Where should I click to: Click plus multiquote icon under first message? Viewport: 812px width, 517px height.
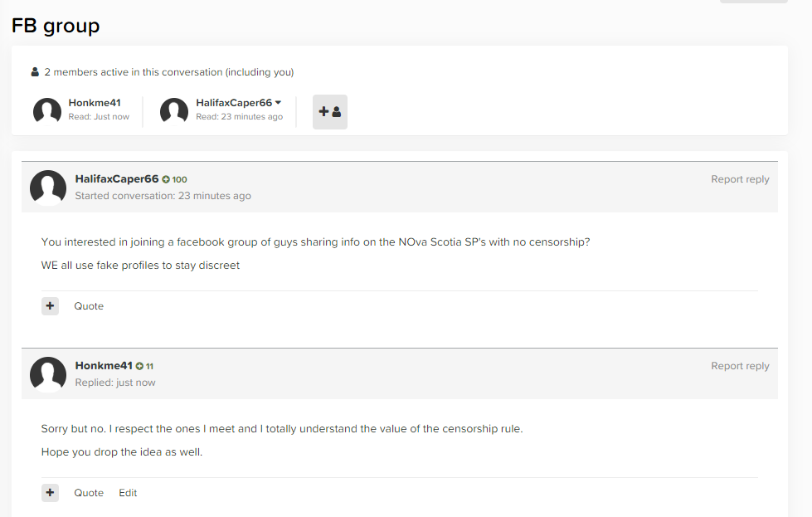(51, 306)
